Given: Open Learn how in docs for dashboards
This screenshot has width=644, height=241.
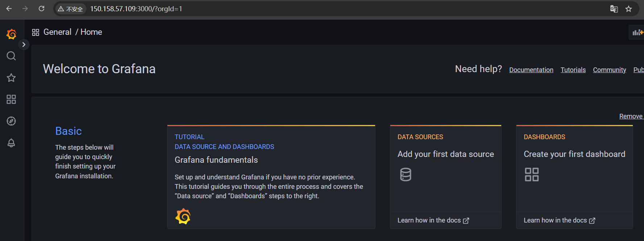Looking at the screenshot, I should click(559, 220).
